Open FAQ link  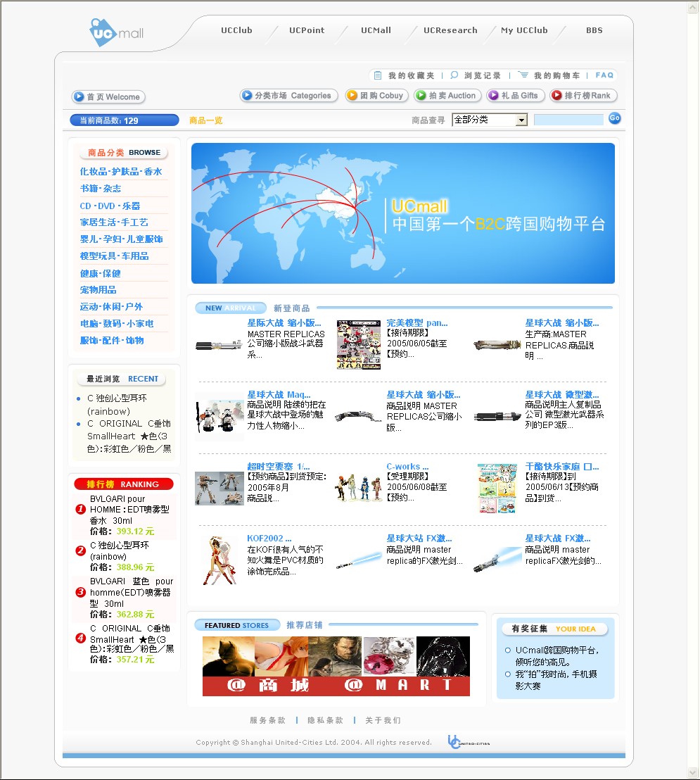pyautogui.click(x=604, y=75)
